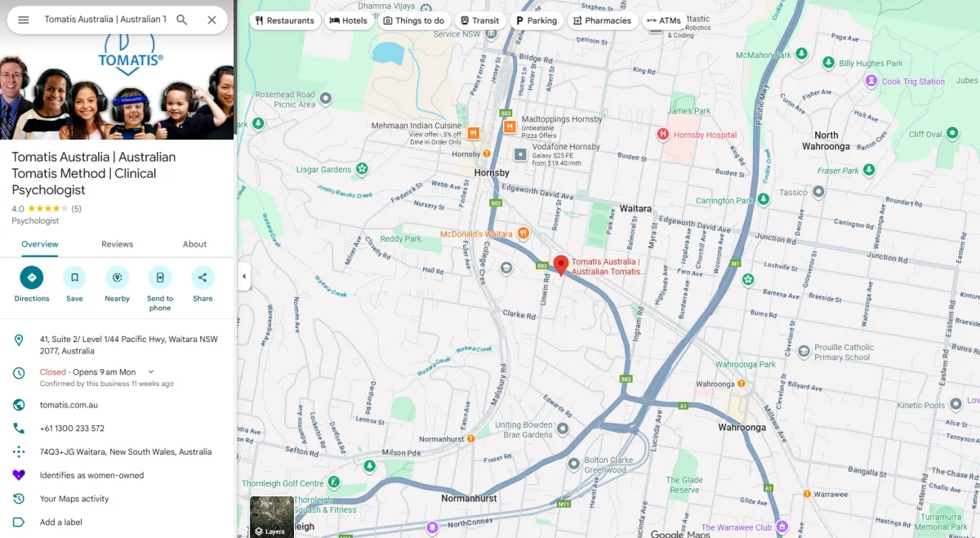The height and width of the screenshot is (538, 980).
Task: Click the Tomatis Australia search field
Action: [105, 20]
